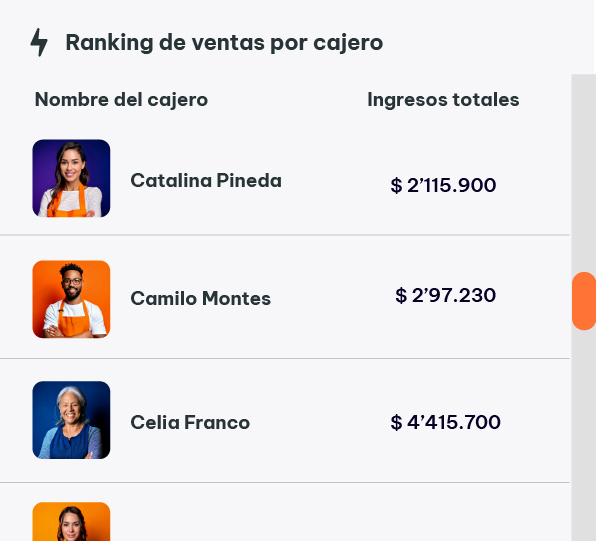Click the Celia Franco name
The height and width of the screenshot is (541, 596).
190,422
